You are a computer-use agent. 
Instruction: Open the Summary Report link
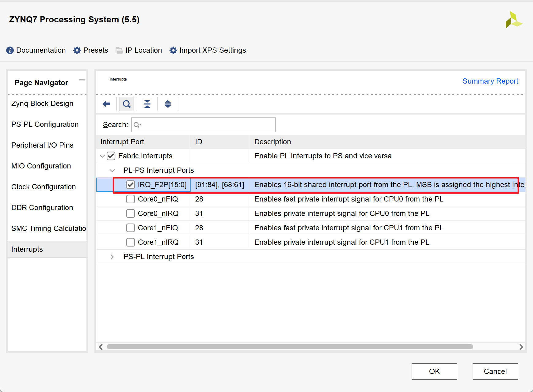pyautogui.click(x=490, y=81)
